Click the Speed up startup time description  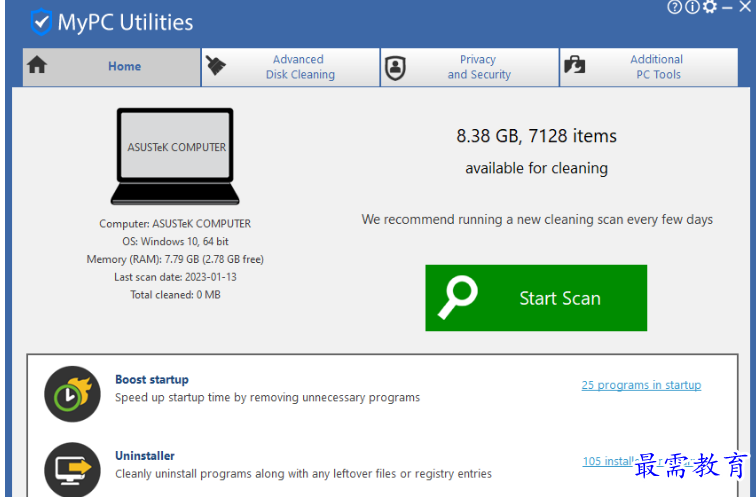(267, 397)
